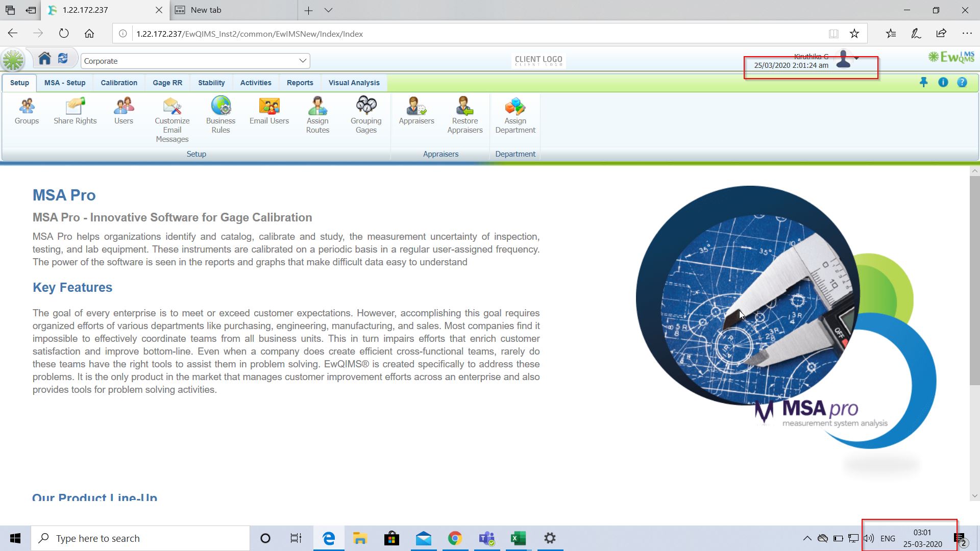
Task: Switch to the Calibration tab
Action: pyautogui.click(x=119, y=83)
